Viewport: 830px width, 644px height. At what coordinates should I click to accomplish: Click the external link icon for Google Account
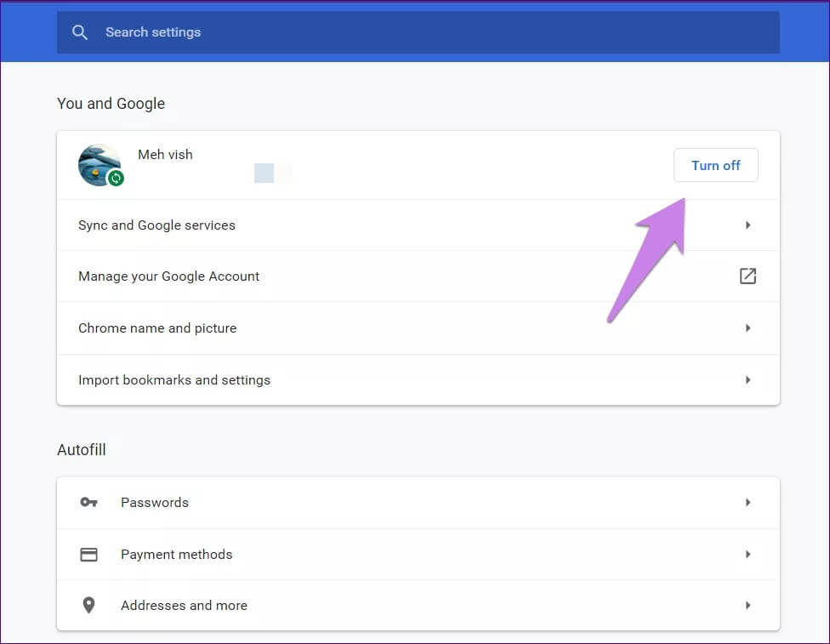[x=748, y=276]
